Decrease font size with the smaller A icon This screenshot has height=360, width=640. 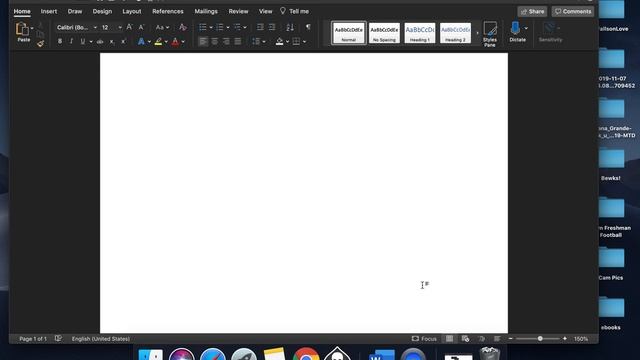coord(141,27)
